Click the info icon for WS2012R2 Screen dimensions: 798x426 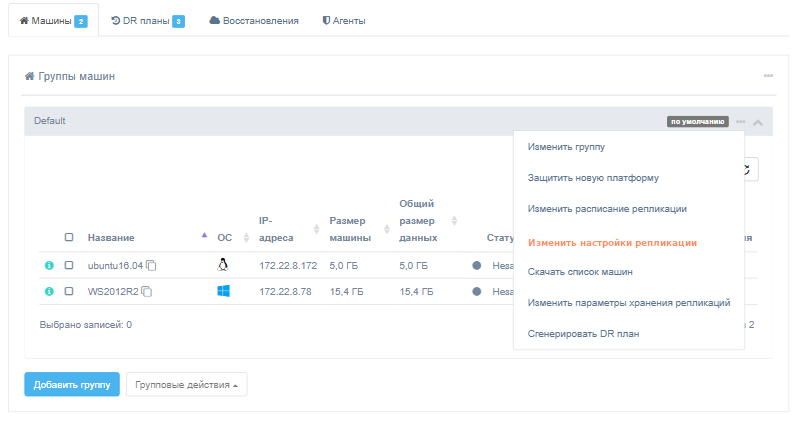48,292
